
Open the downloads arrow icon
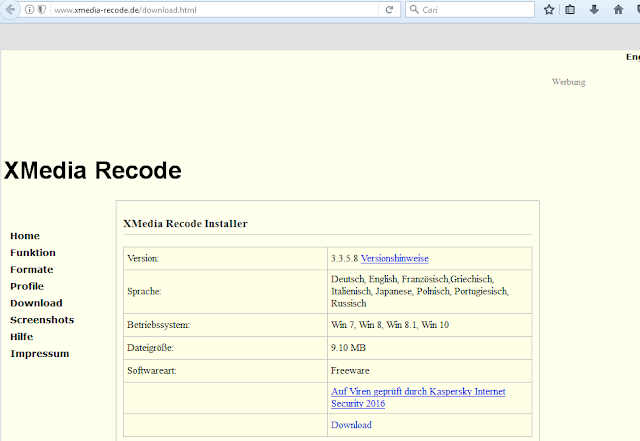pyautogui.click(x=594, y=9)
